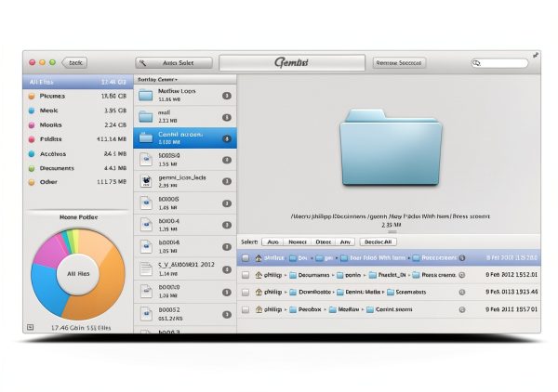This screenshot has width=558, height=392.
Task: Open the Archives category in the sidebar
Action: click(x=78, y=154)
